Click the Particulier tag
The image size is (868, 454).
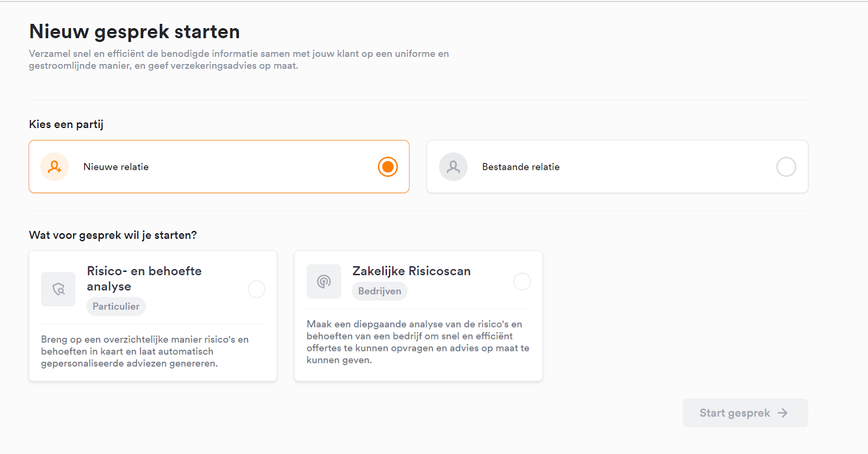pos(116,306)
